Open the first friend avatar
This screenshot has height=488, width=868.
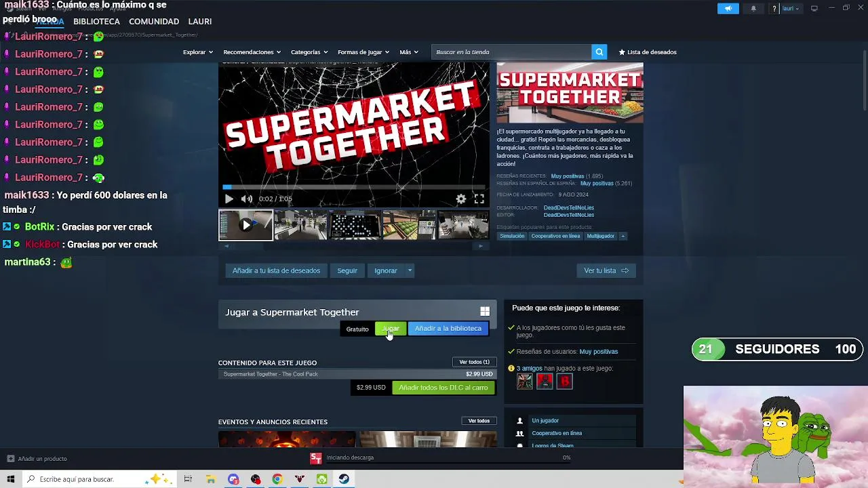point(525,382)
